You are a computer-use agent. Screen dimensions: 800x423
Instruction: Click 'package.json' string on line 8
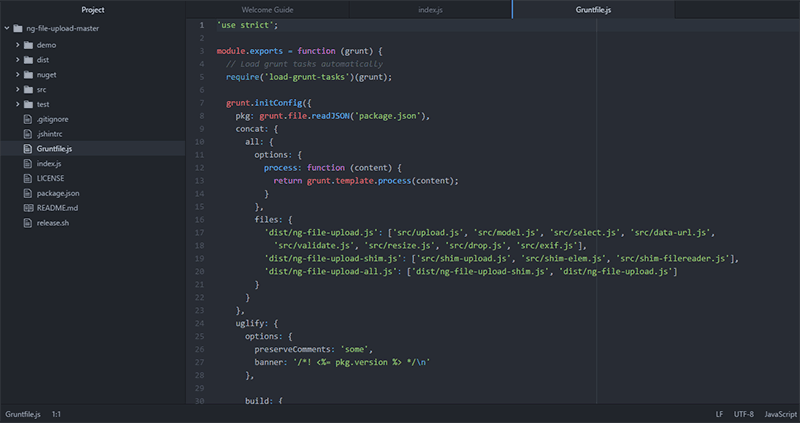tap(387, 116)
